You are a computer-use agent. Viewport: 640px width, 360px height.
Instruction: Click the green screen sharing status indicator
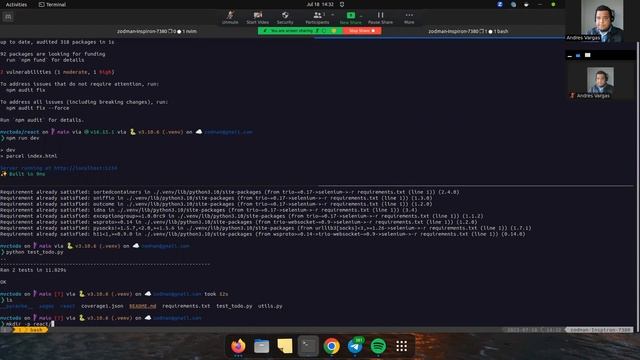click(x=300, y=31)
